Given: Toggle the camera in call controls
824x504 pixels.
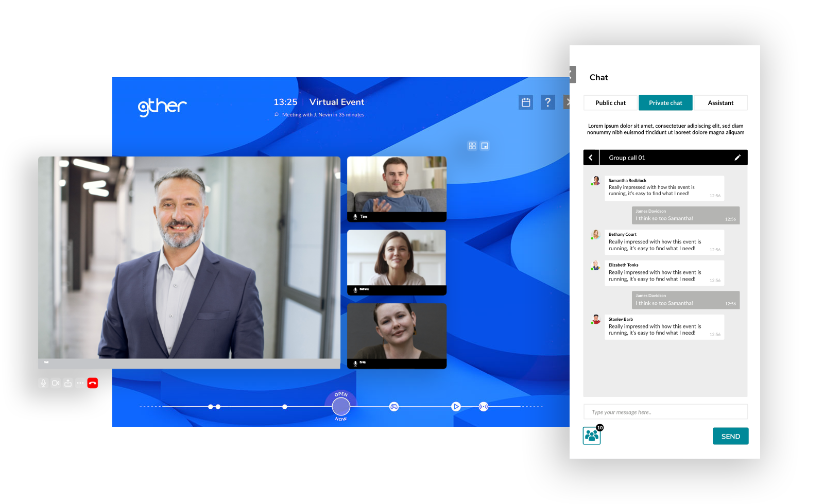Looking at the screenshot, I should [56, 383].
